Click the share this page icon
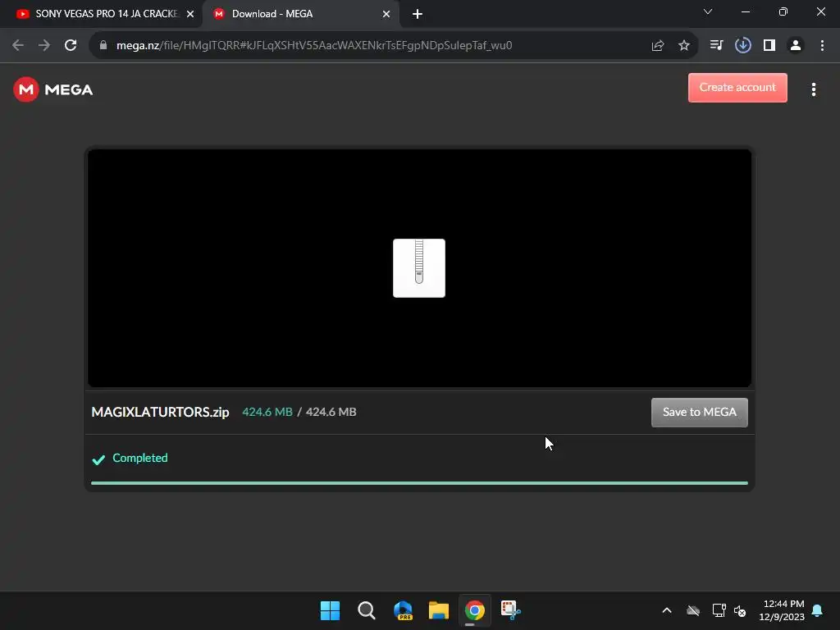The height and width of the screenshot is (630, 840). point(658,46)
